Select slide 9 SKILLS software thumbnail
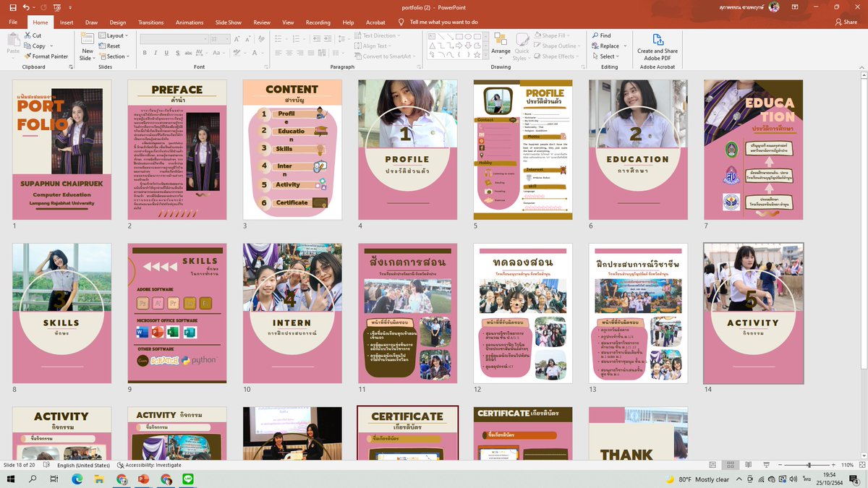Screen dimensions: 868x488 coord(177,313)
